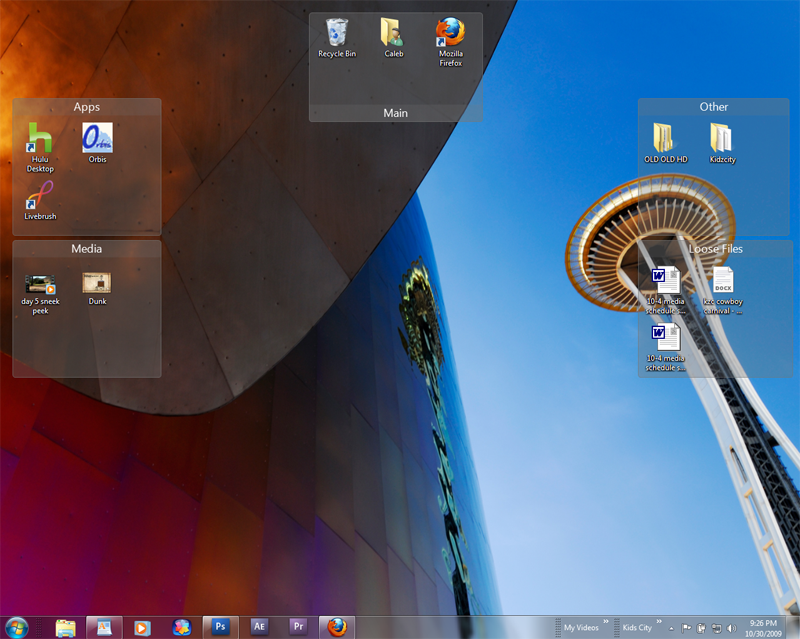This screenshot has width=800, height=639.
Task: Open the Windows Start menu orb
Action: click(16, 627)
